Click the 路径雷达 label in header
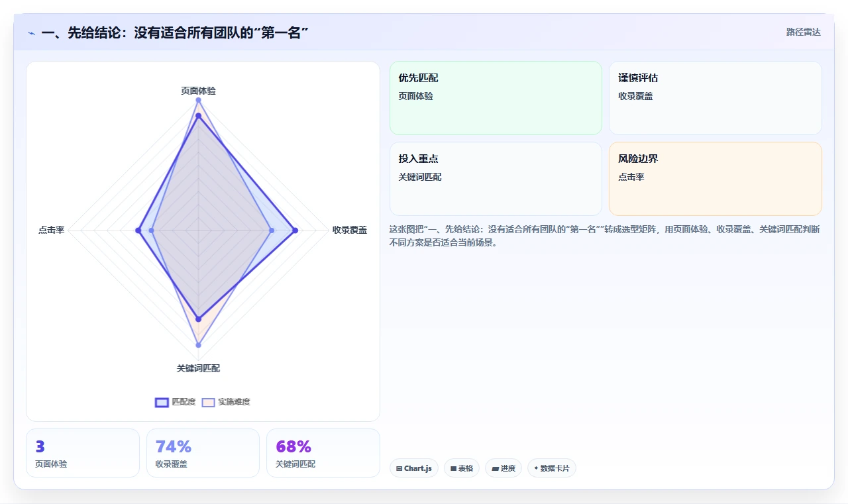Screen dimensions: 848x504 [804, 32]
